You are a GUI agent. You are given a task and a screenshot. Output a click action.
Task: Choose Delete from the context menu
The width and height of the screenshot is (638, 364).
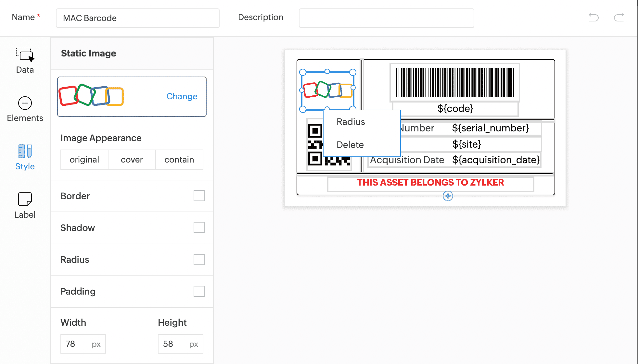350,145
